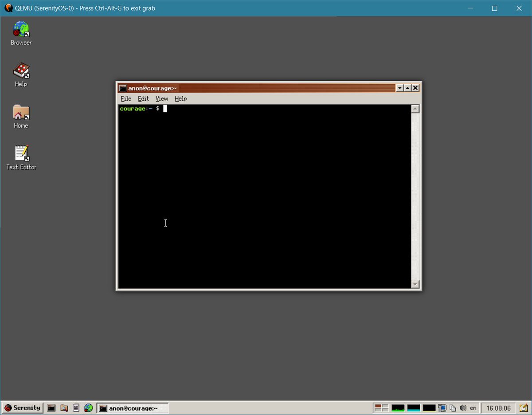Open the file manager icon in the taskbar
Viewport: 532px width, 415px height.
pyautogui.click(x=64, y=408)
